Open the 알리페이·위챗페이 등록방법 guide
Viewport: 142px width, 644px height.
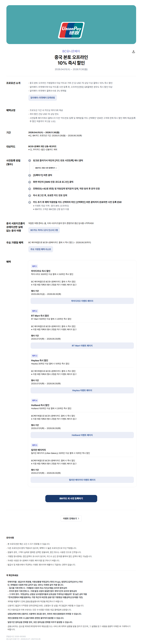[x=43, y=98]
